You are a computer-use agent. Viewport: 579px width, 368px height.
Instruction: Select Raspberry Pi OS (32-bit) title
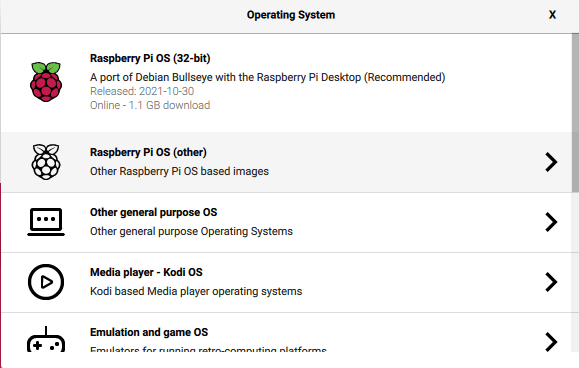pyautogui.click(x=150, y=58)
